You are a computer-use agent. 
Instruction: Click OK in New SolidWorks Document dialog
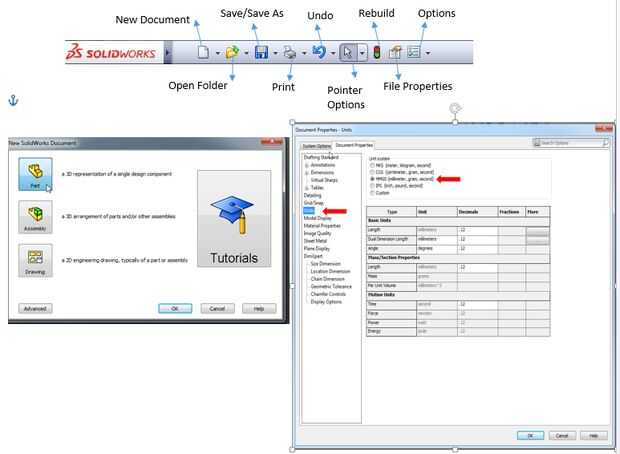click(x=175, y=308)
